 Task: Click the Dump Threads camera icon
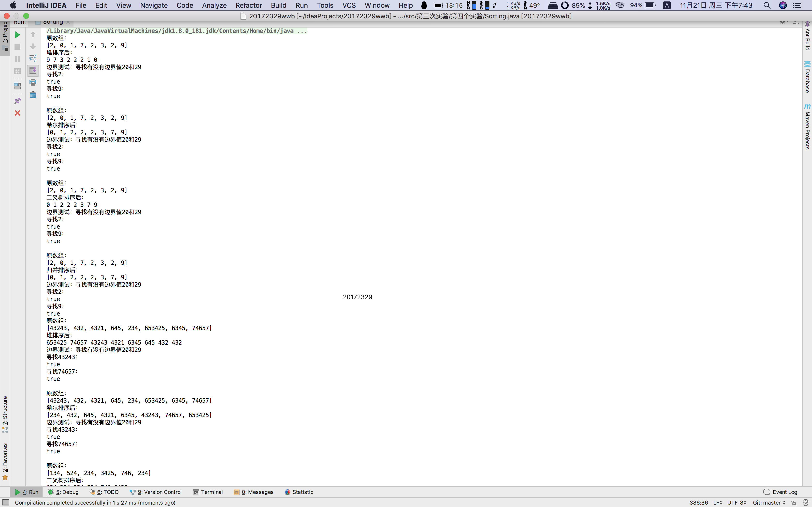[17, 71]
